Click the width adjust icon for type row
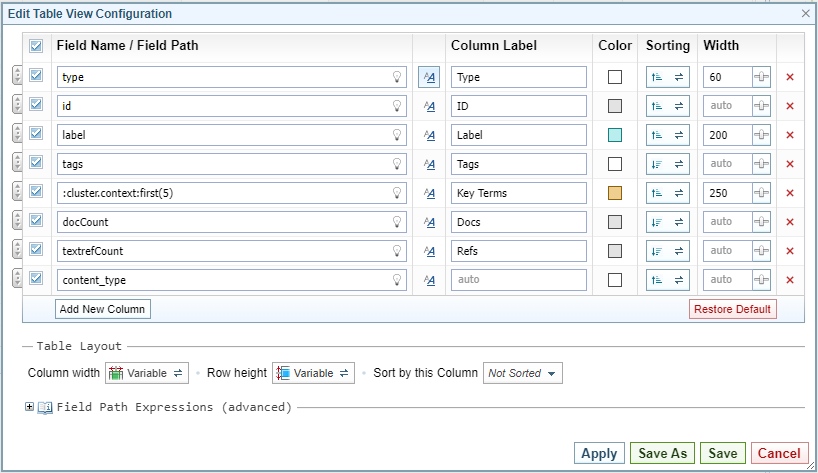The image size is (818, 473). tap(762, 77)
